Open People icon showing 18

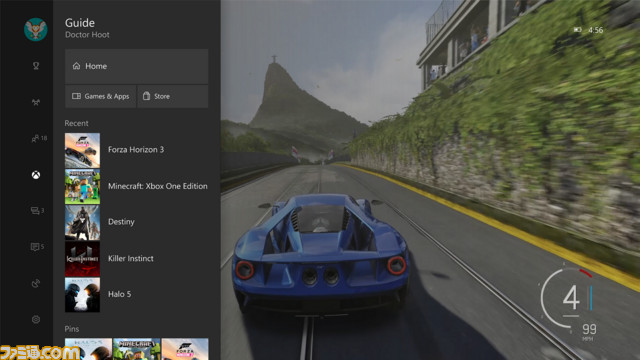[39, 138]
